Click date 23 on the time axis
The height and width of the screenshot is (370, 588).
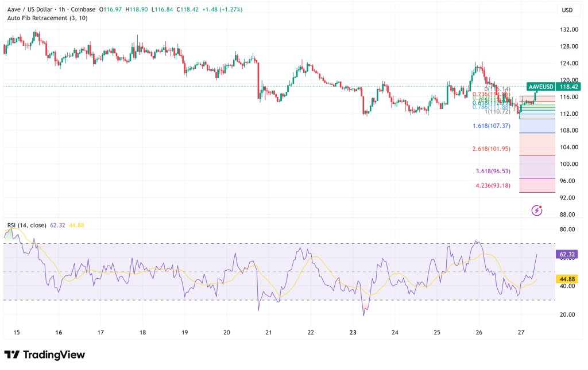(352, 333)
